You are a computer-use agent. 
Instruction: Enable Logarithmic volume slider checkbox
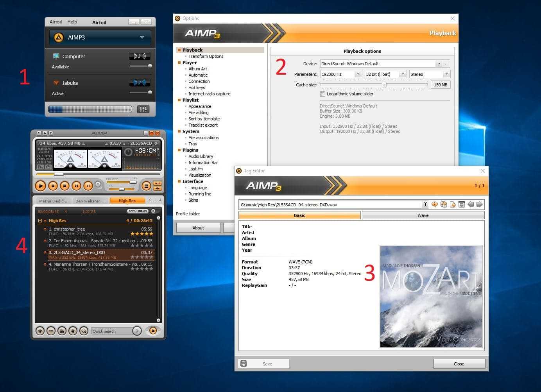(x=322, y=94)
